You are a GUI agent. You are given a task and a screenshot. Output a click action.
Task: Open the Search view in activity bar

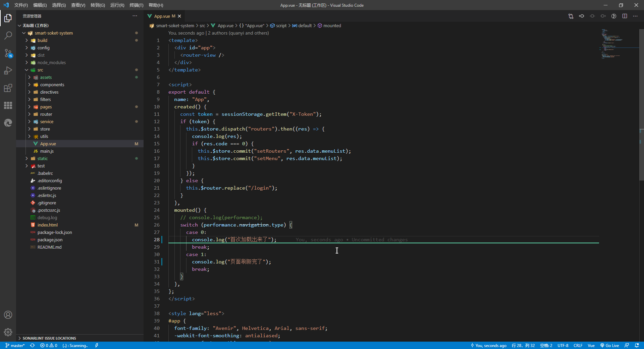(8, 36)
